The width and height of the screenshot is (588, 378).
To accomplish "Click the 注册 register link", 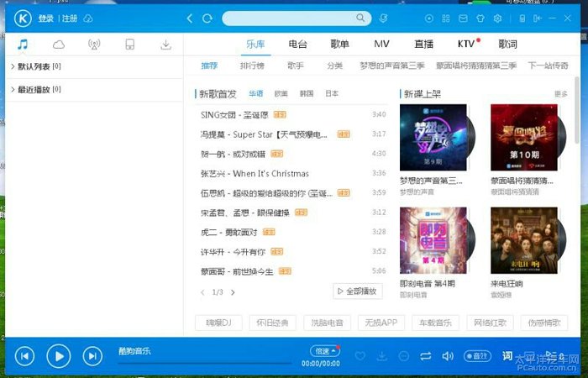I will [x=70, y=18].
